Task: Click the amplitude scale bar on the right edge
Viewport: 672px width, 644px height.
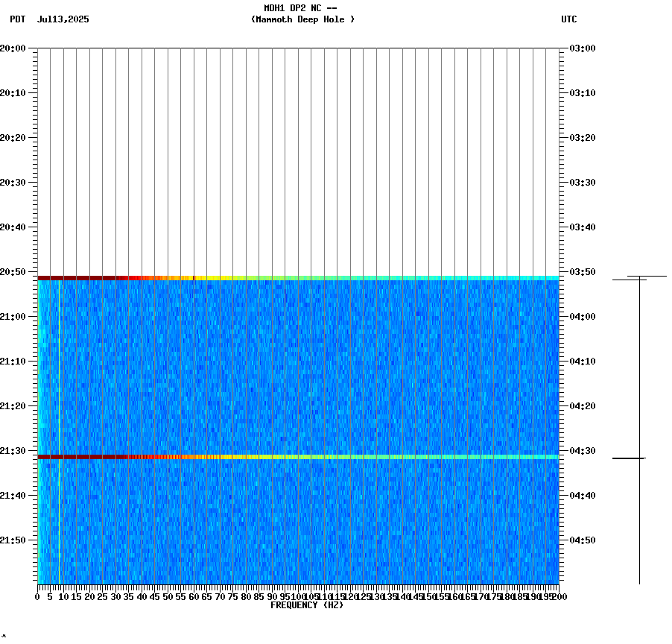Action: tap(639, 429)
